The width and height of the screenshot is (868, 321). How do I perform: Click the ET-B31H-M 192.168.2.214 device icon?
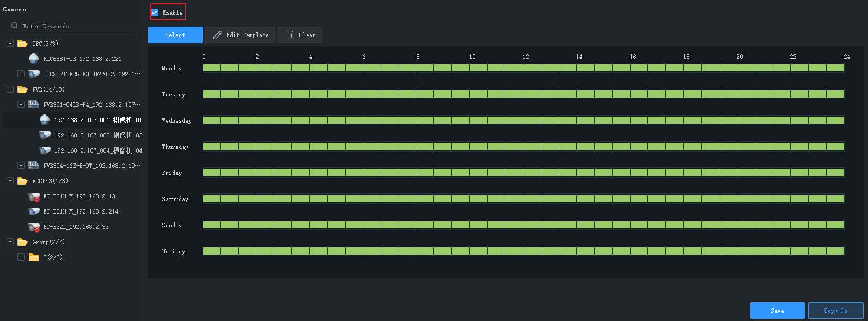pos(34,211)
